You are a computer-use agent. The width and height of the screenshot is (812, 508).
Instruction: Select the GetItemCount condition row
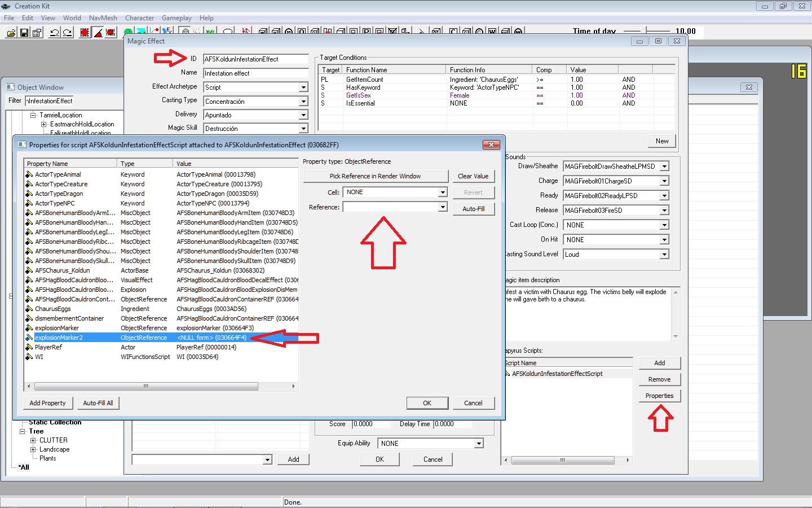[496, 80]
